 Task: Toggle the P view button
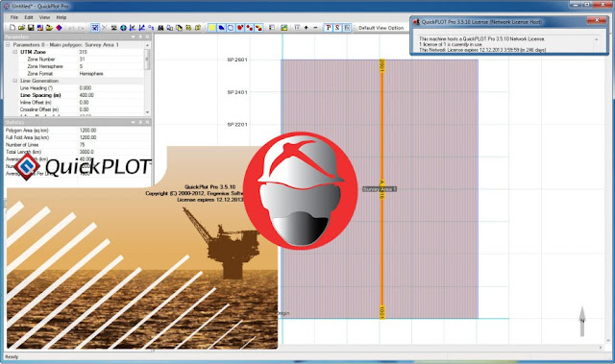[329, 28]
